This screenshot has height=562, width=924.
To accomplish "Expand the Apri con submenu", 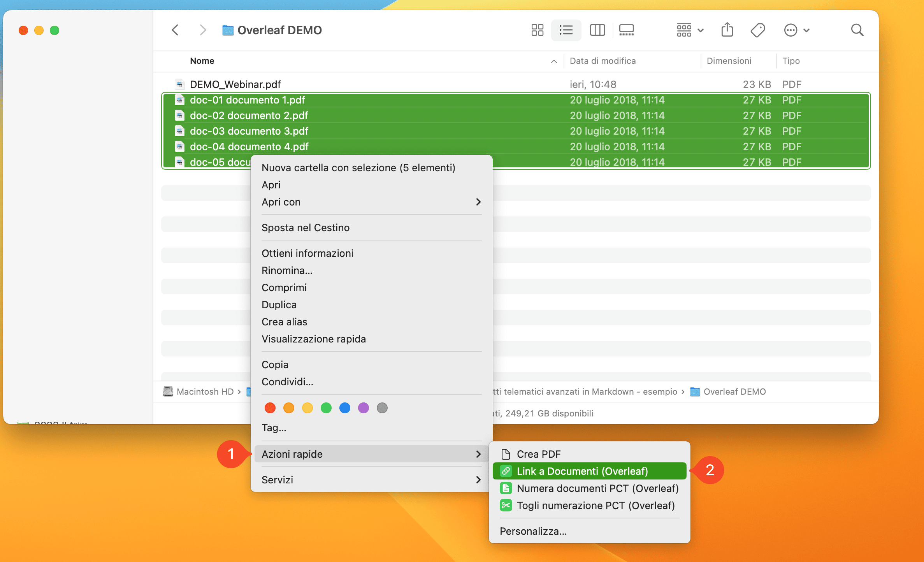I will tap(371, 202).
